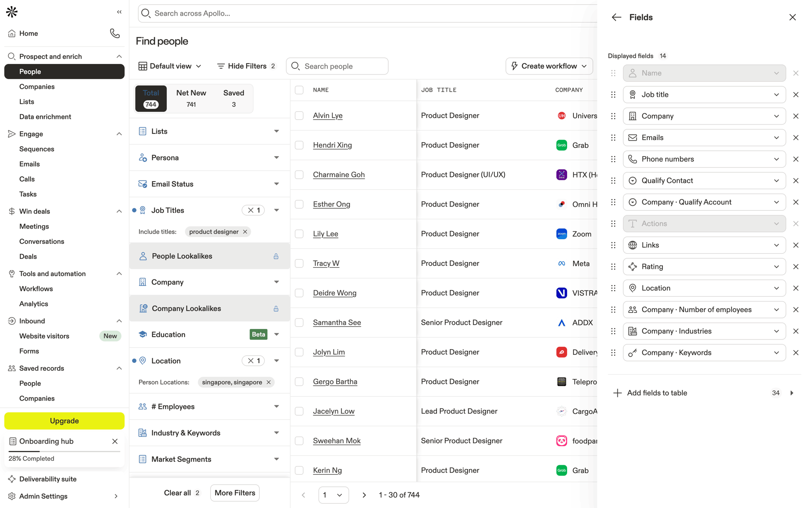The image size is (812, 508).
Task: Check Samantha See's row checkbox
Action: (x=299, y=323)
